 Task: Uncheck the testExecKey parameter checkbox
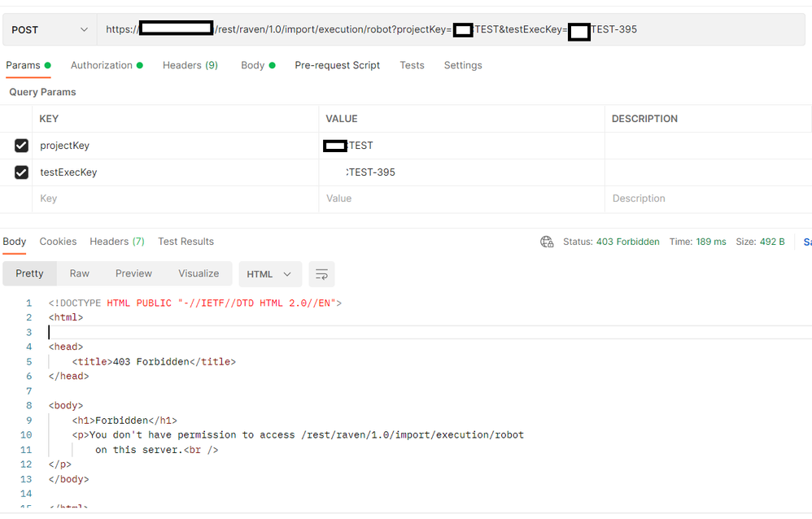(21, 172)
